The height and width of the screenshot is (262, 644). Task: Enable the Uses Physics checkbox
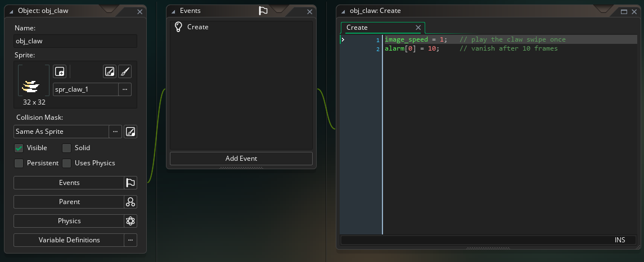click(x=66, y=164)
